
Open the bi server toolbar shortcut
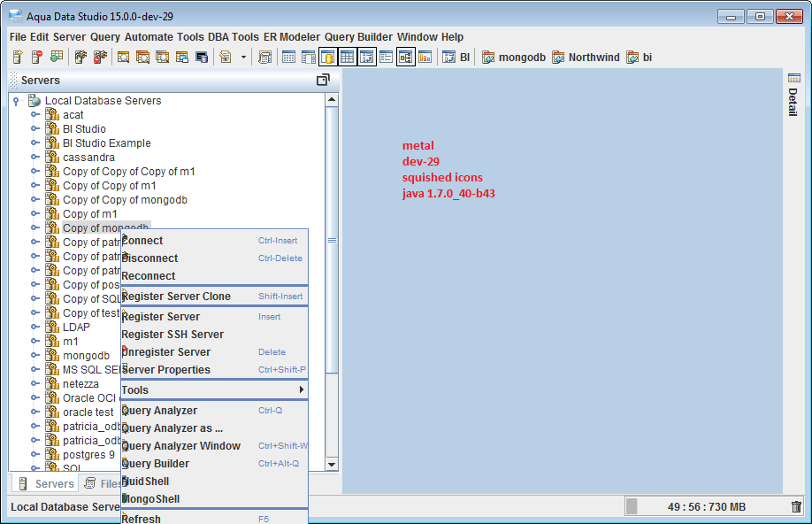tap(639, 57)
